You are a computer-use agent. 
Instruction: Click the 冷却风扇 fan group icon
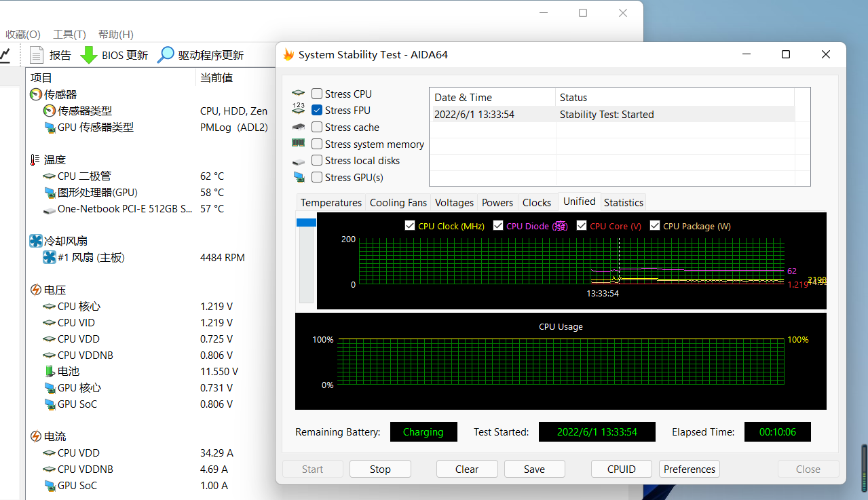point(36,241)
